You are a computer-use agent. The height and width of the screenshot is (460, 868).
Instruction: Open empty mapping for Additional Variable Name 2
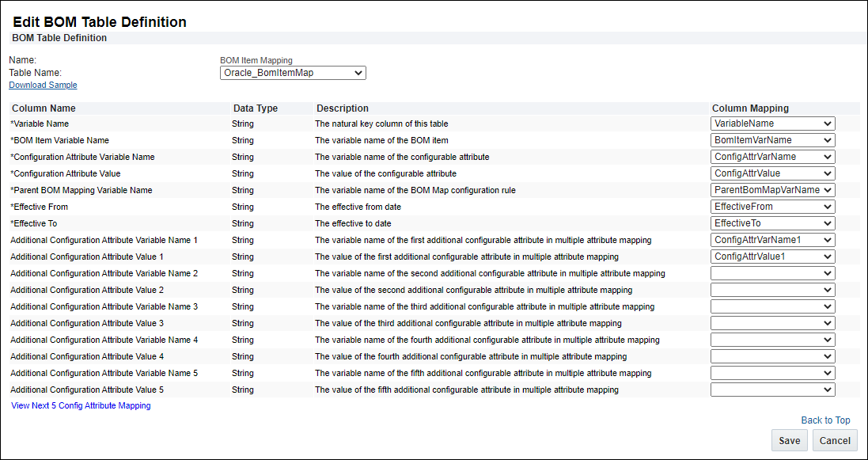772,273
